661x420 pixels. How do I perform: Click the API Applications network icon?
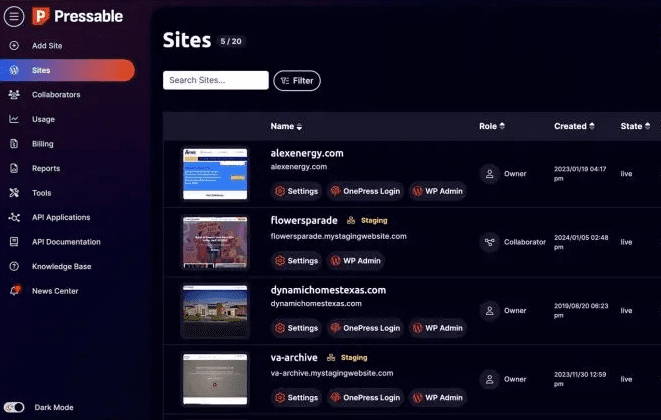[14, 217]
